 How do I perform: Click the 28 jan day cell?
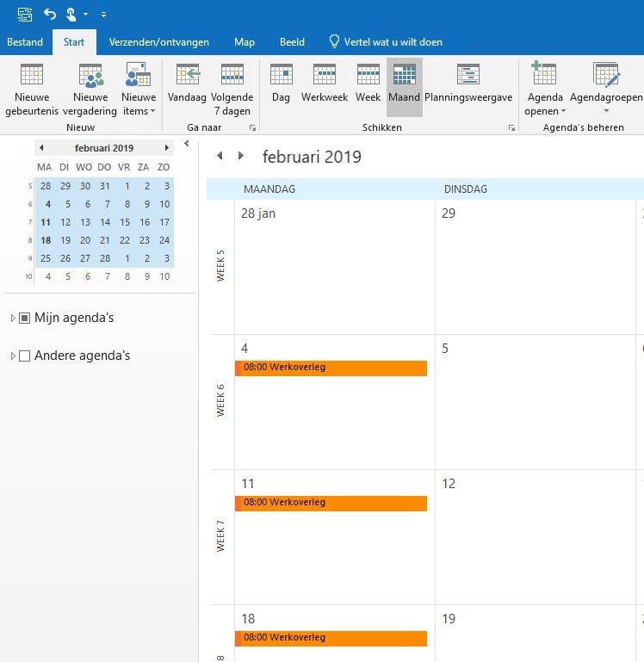(335, 267)
